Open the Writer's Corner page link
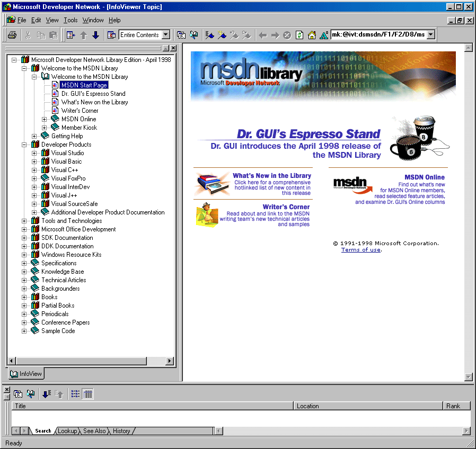 (x=286, y=207)
